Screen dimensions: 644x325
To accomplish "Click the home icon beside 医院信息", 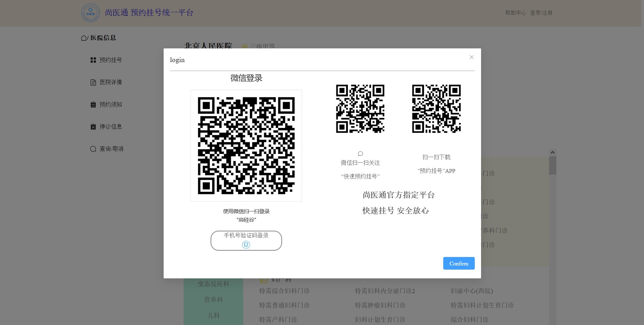I will coord(84,38).
